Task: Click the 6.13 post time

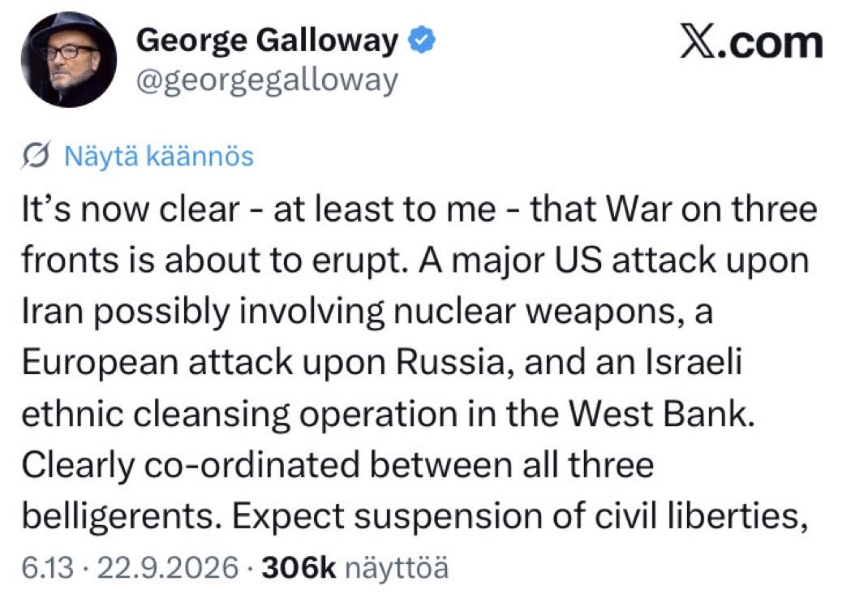Action: point(48,568)
